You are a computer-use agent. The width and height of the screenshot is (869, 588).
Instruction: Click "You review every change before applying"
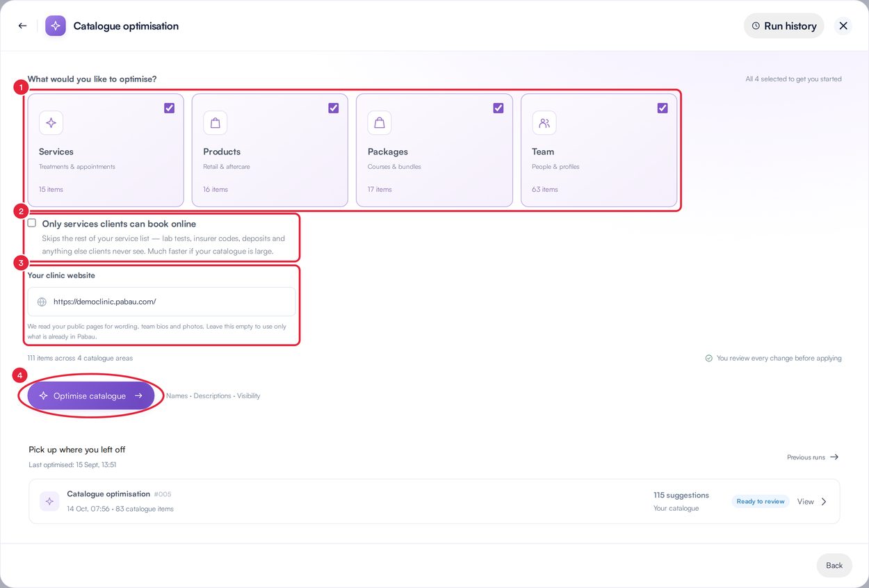(x=779, y=359)
